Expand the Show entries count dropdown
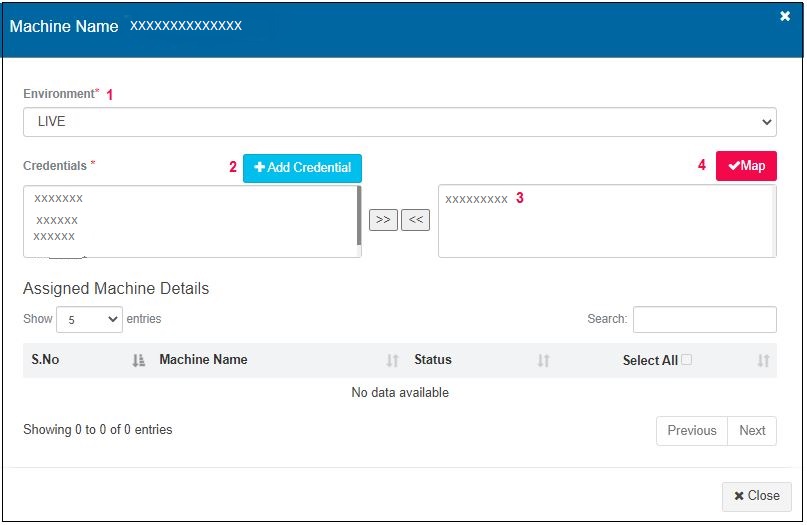 tap(89, 320)
